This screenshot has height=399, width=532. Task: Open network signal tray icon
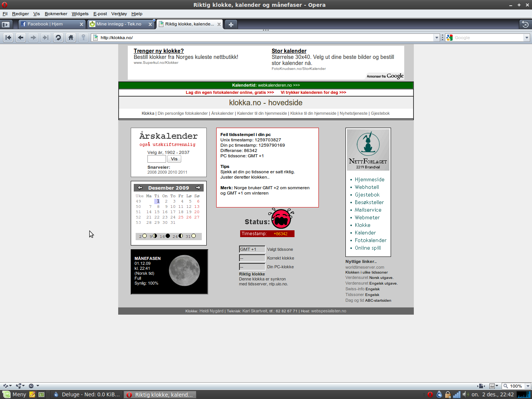coord(457,394)
